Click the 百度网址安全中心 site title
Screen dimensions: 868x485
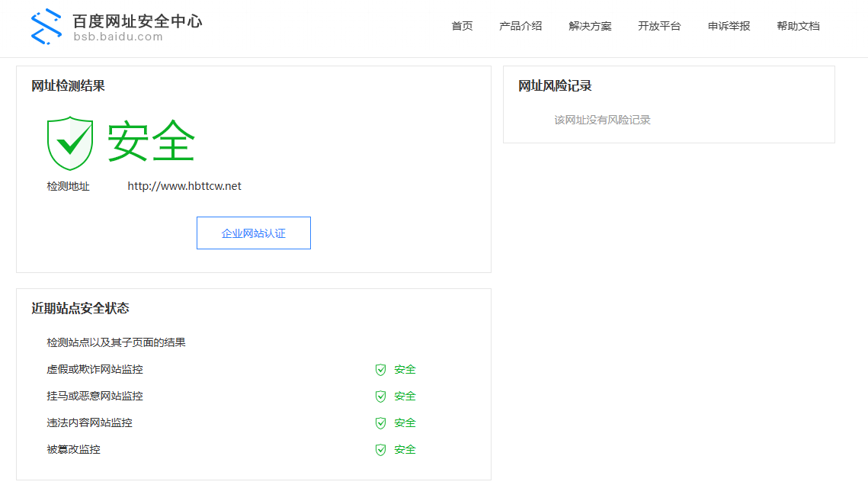pyautogui.click(x=137, y=21)
